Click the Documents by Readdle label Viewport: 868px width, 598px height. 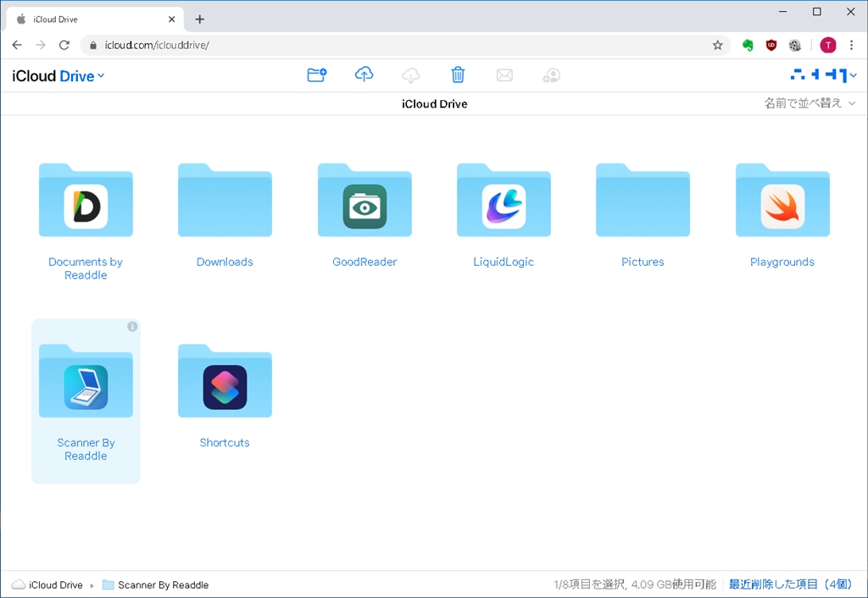86,269
